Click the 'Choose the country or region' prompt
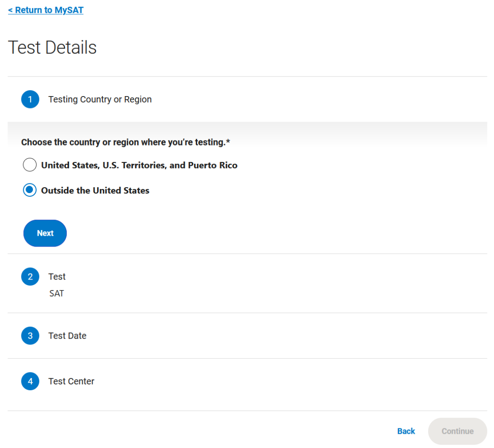494x448 pixels. pos(123,142)
